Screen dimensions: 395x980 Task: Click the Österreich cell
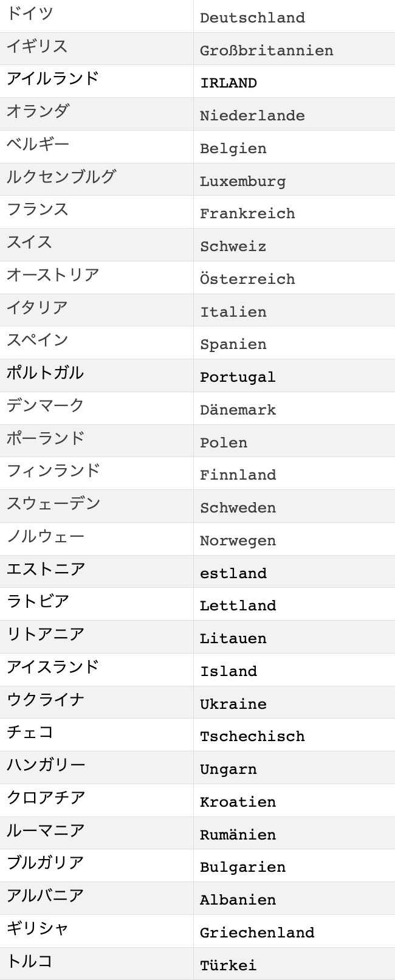click(x=247, y=279)
